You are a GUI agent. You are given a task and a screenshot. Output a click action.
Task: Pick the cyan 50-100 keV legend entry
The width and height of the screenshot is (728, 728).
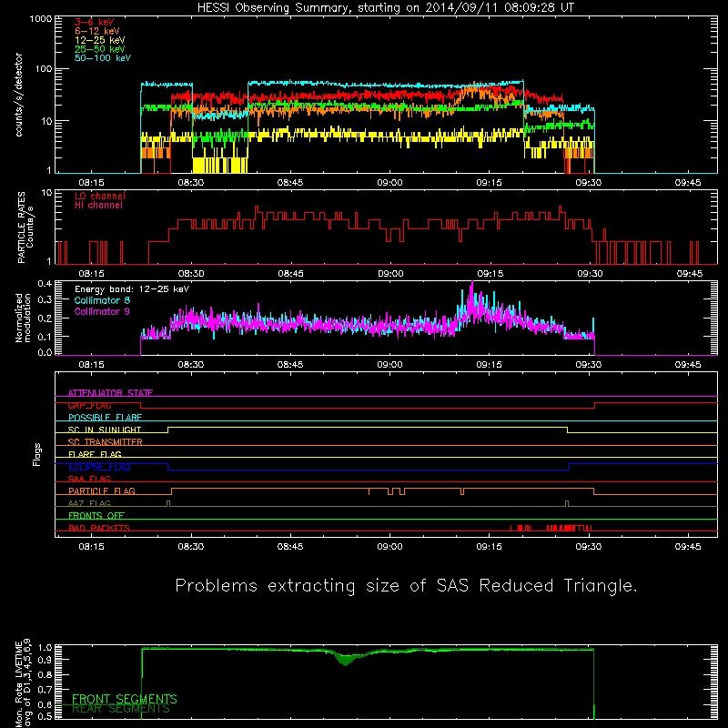[x=103, y=58]
